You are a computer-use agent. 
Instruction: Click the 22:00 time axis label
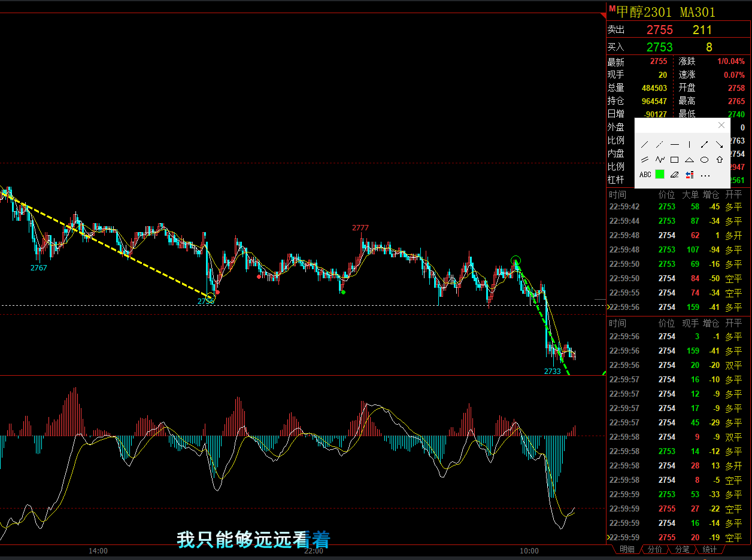coord(314,551)
